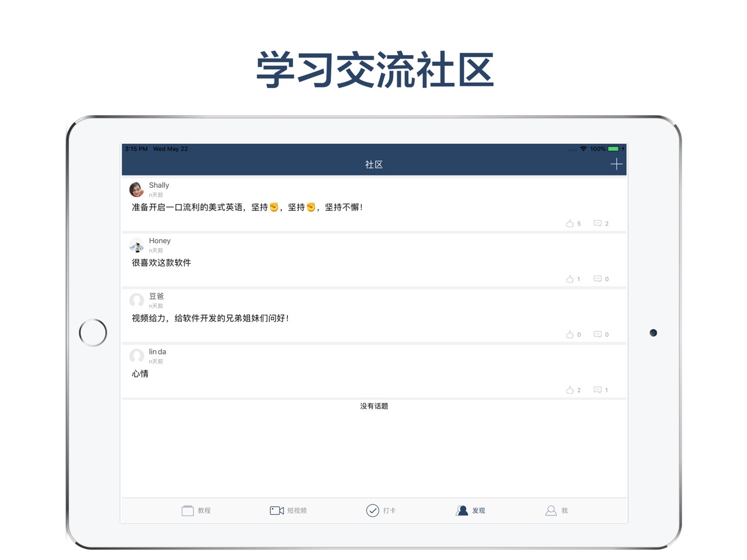Switch to the 教程 tab
This screenshot has width=747, height=560.
(x=196, y=511)
